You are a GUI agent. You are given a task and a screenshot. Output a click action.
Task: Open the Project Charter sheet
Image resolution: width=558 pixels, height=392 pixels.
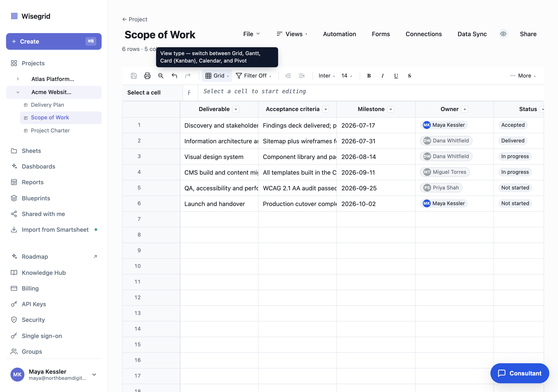[x=61, y=131]
